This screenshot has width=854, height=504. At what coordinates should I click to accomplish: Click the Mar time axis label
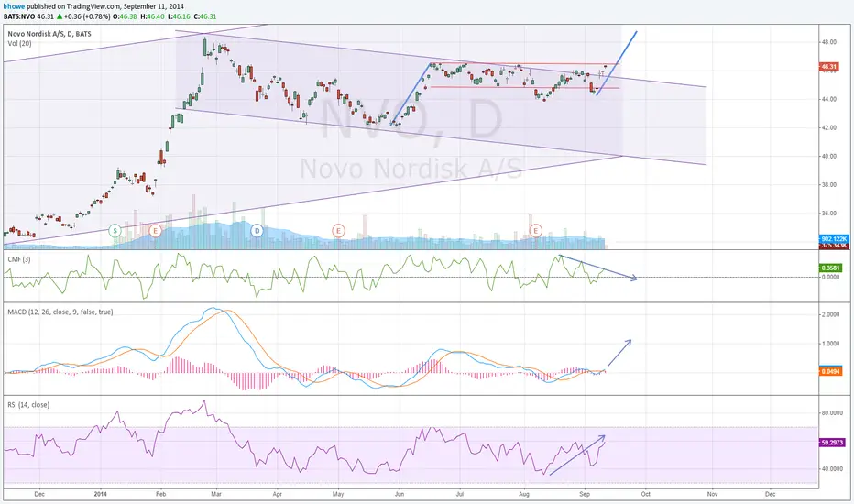(x=216, y=495)
